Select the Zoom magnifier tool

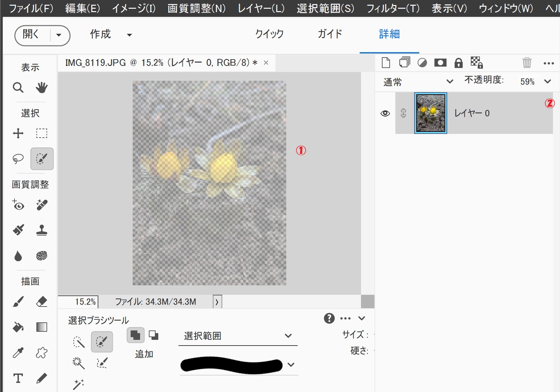[x=18, y=88]
